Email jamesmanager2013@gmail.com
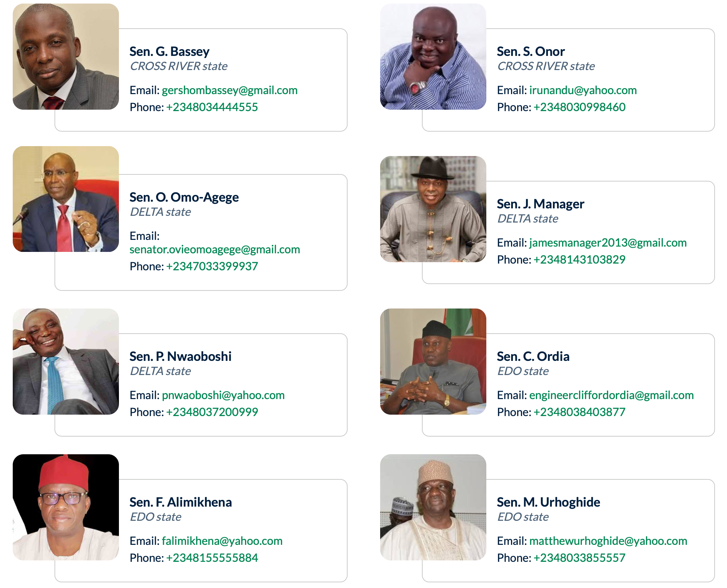The width and height of the screenshot is (727, 588). (x=608, y=243)
